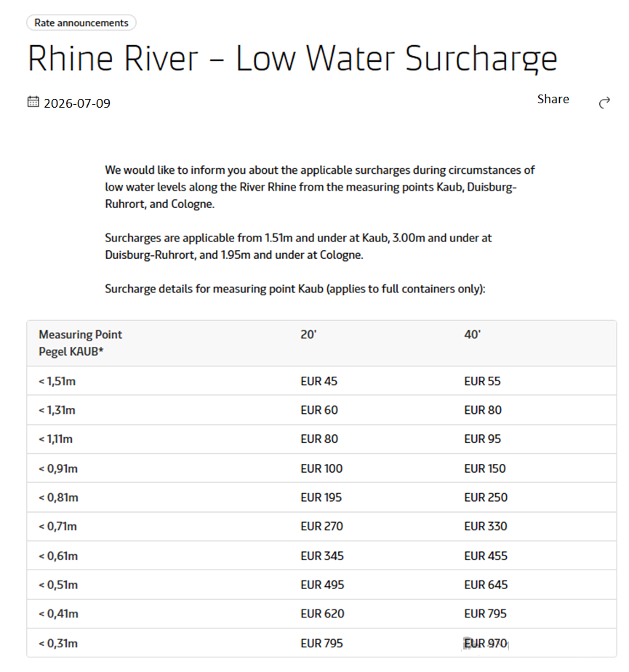Select the < 0,41m row label
Screen dimensions: 629x672
point(58,614)
